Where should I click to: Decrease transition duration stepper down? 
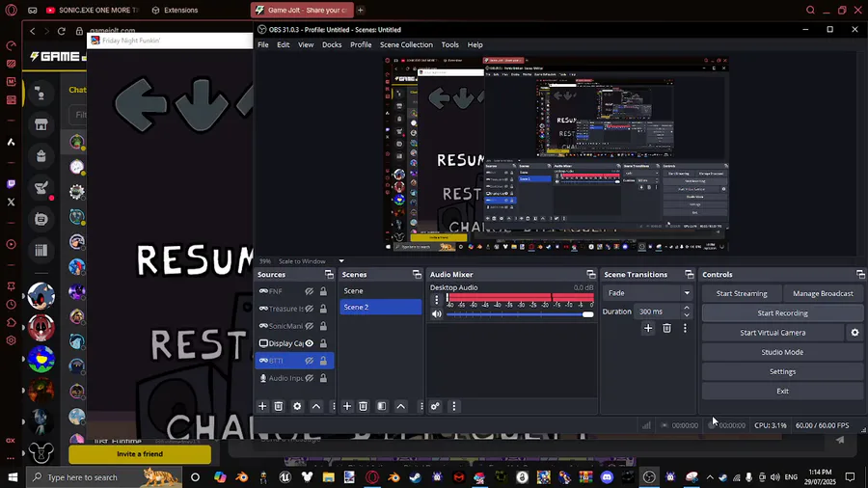click(x=687, y=314)
